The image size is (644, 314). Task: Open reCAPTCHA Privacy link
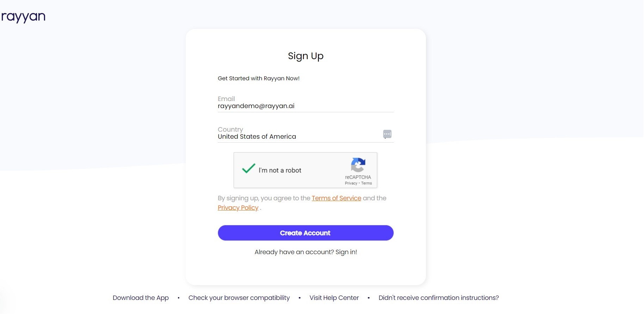(x=351, y=183)
